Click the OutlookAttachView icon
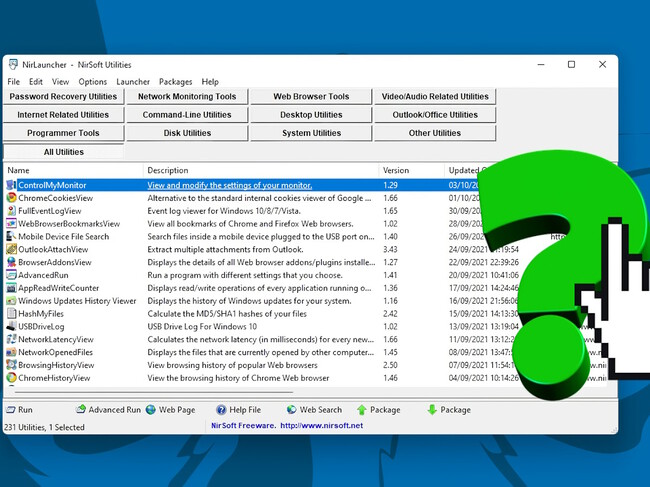This screenshot has height=487, width=650. tap(11, 250)
